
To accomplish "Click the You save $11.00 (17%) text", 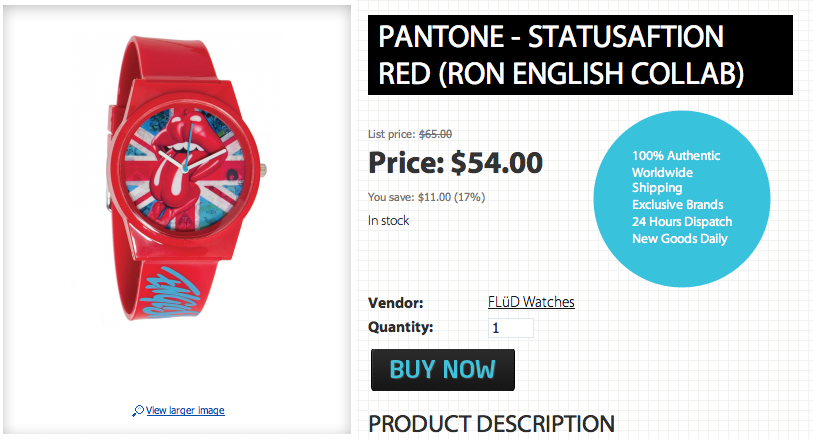I will click(426, 197).
